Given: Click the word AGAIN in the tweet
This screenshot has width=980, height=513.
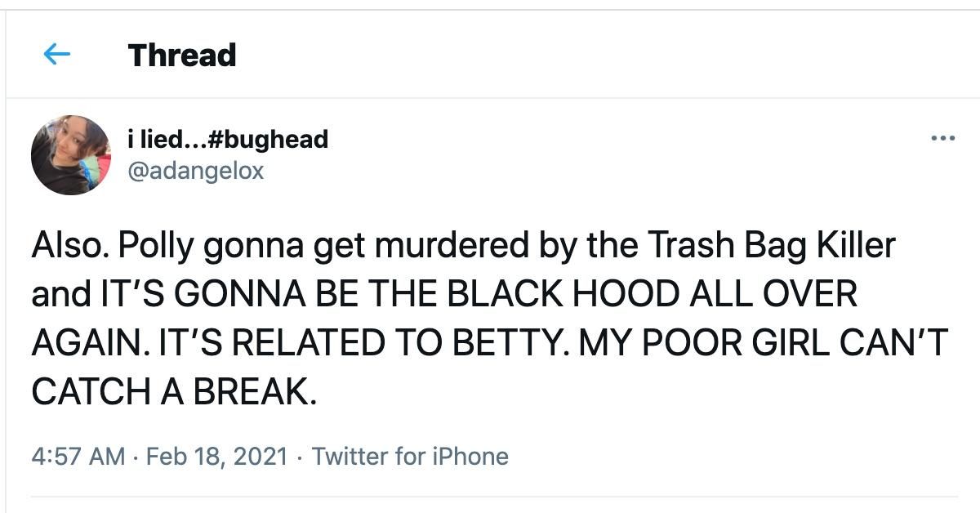Looking at the screenshot, I should coord(80,344).
